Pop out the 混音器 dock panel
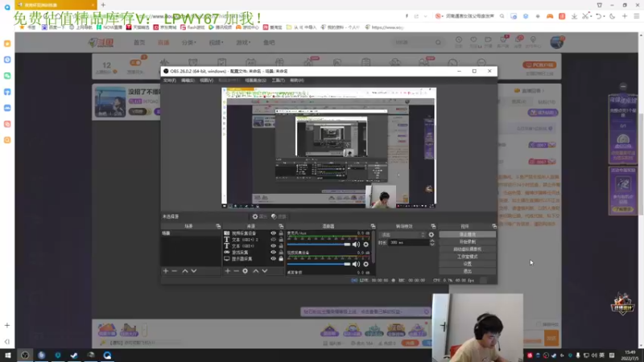Image resolution: width=644 pixels, height=362 pixels. click(x=373, y=226)
